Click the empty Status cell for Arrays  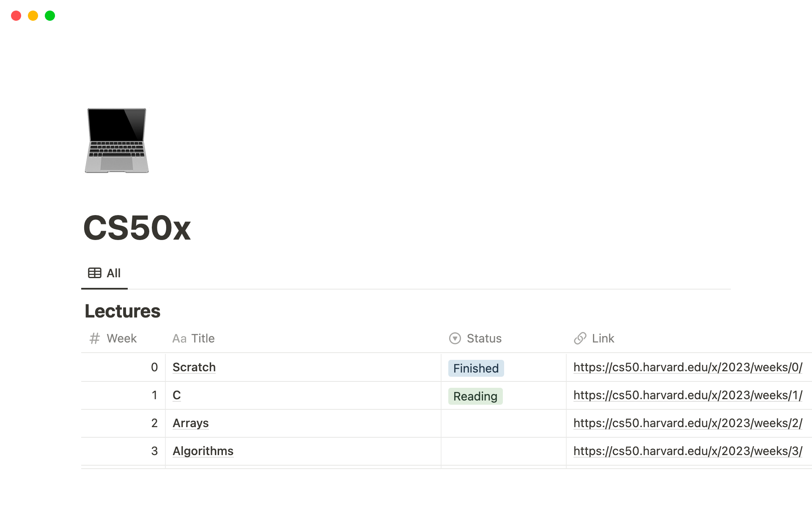click(503, 423)
